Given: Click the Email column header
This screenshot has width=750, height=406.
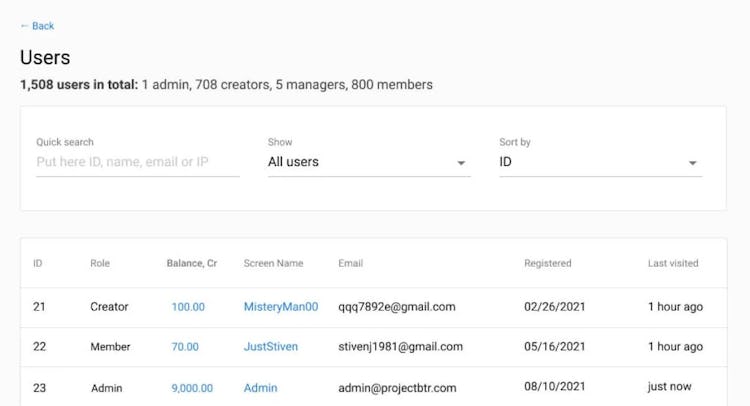Looking at the screenshot, I should click(350, 264).
